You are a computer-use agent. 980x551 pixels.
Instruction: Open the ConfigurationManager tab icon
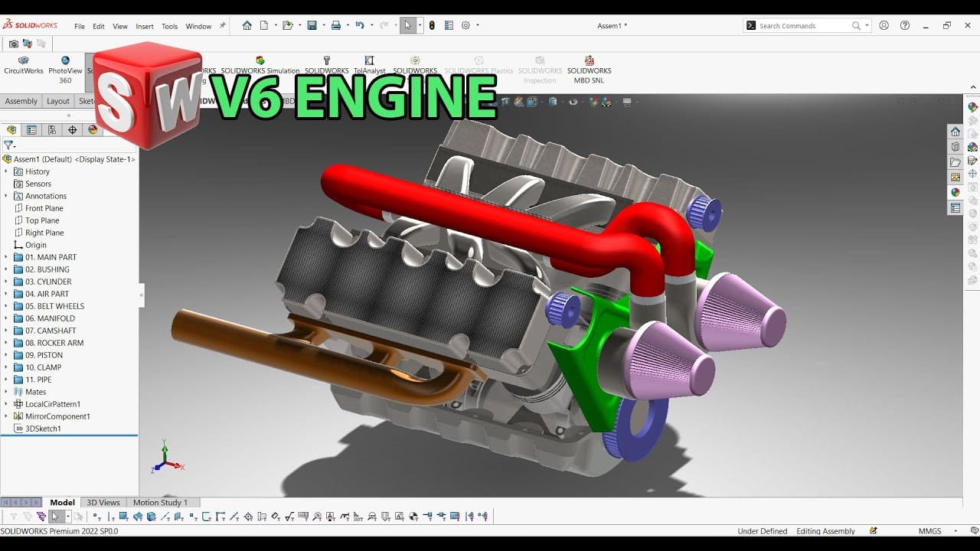52,130
